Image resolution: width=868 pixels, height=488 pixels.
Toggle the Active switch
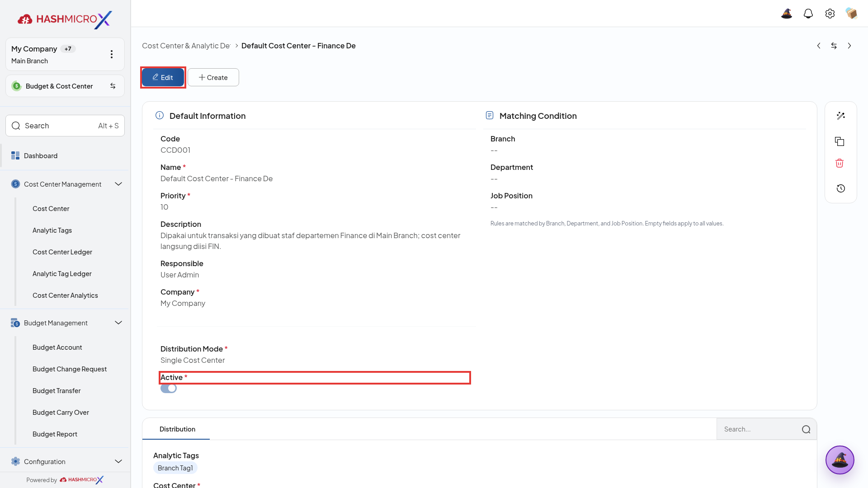click(169, 388)
